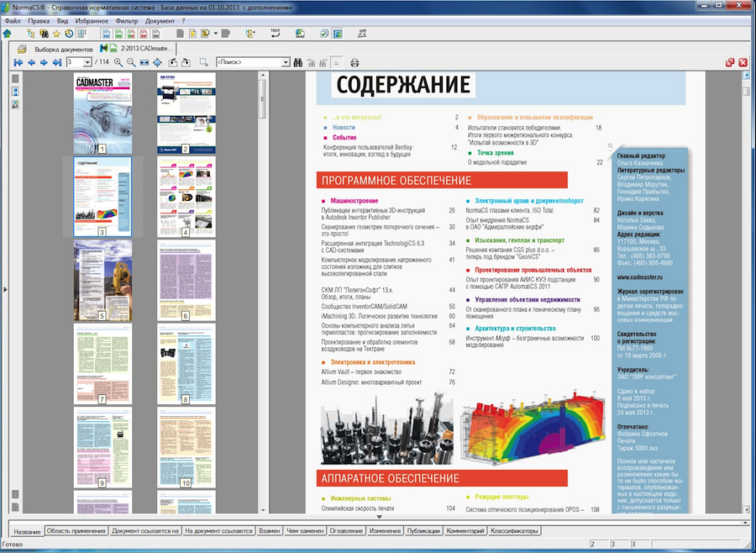Rotate the page right
This screenshot has height=553, width=756.
(186, 63)
